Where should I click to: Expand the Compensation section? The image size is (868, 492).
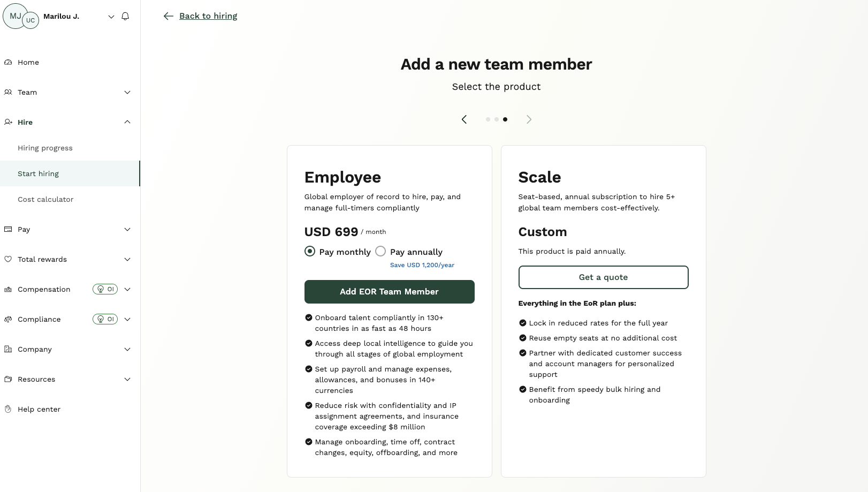click(x=127, y=289)
